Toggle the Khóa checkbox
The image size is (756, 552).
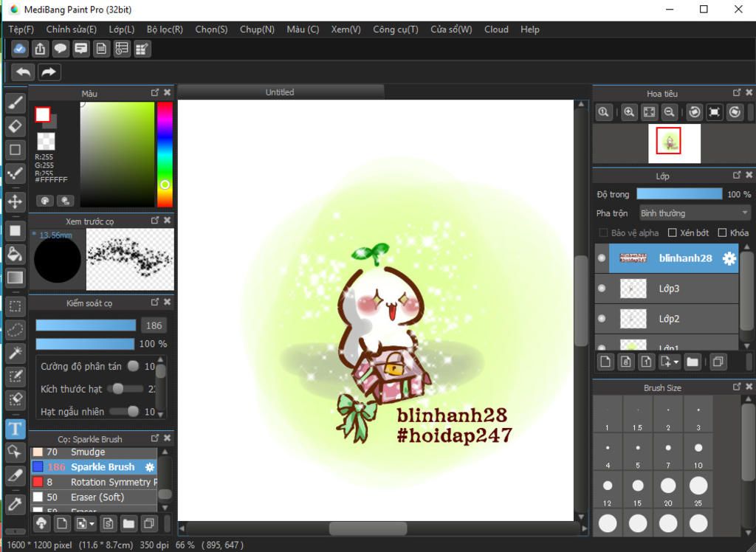(722, 233)
